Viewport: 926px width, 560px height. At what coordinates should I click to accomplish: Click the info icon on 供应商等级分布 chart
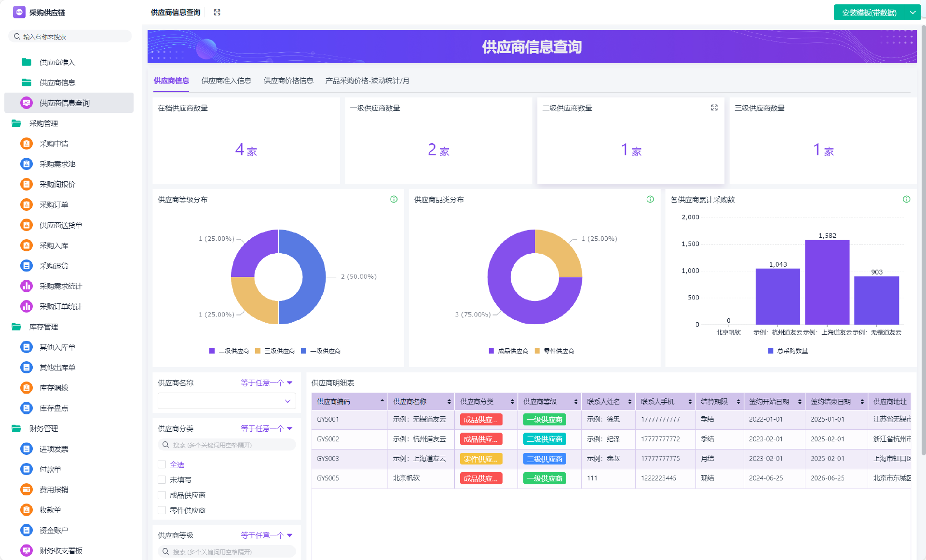coord(394,199)
